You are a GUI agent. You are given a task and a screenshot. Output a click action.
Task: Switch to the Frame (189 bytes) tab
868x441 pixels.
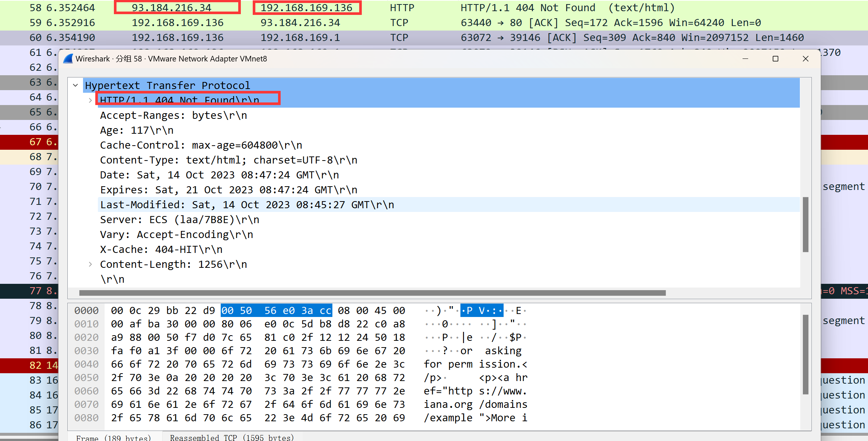coord(114,437)
